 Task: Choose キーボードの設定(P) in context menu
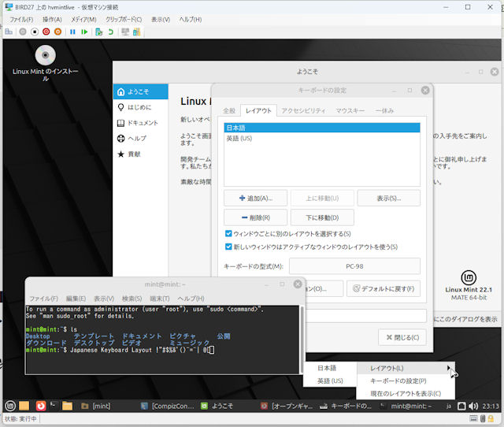(406, 381)
